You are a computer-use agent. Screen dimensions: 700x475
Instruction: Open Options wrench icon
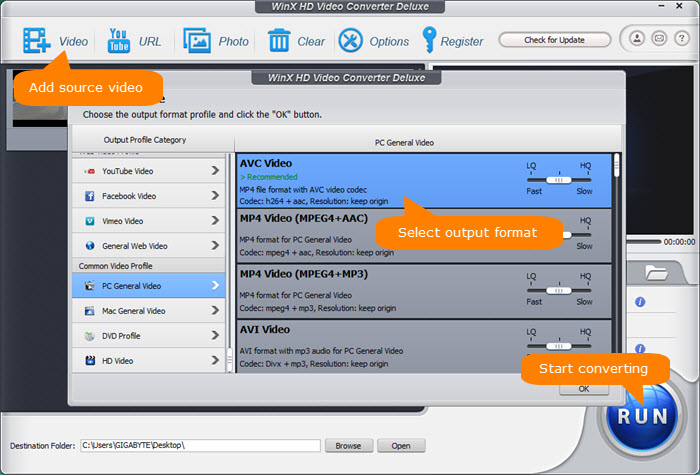(350, 41)
